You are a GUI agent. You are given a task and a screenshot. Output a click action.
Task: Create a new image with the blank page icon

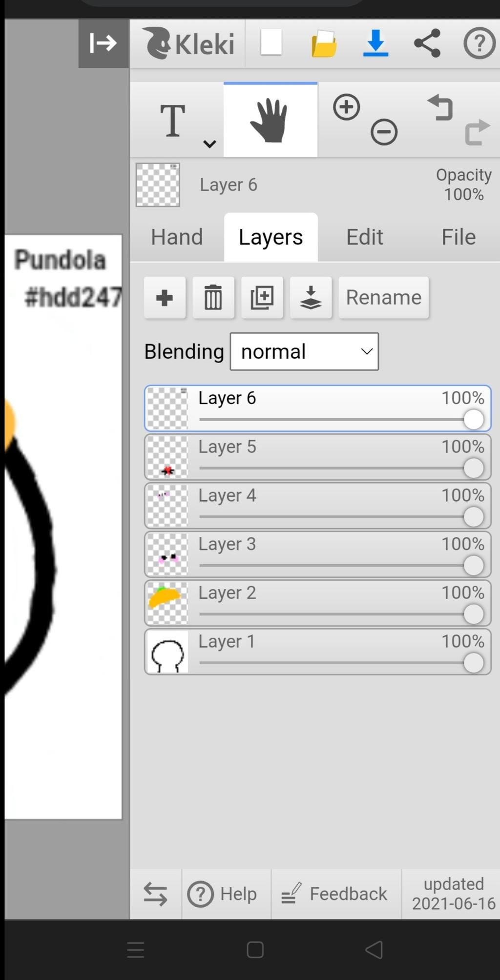(271, 43)
